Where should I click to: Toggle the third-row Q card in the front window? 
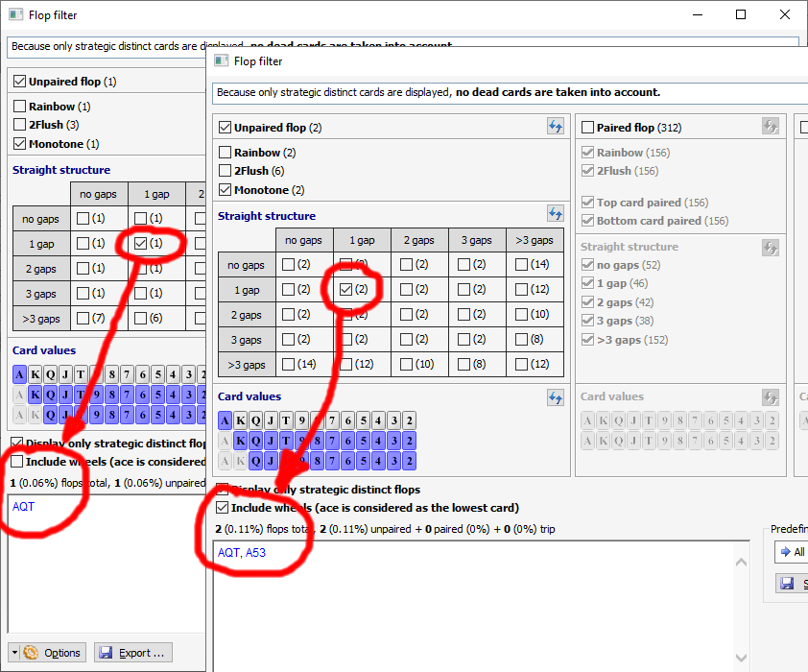[x=255, y=461]
